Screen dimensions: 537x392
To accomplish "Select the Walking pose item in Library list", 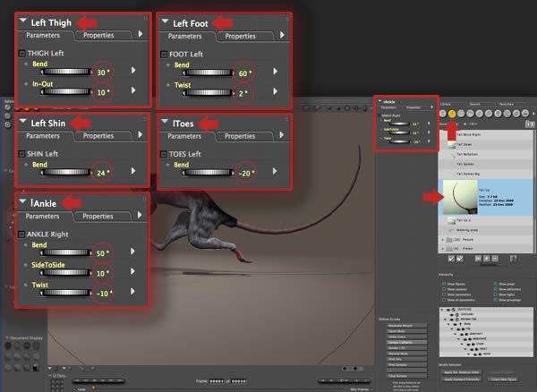I will (x=486, y=230).
